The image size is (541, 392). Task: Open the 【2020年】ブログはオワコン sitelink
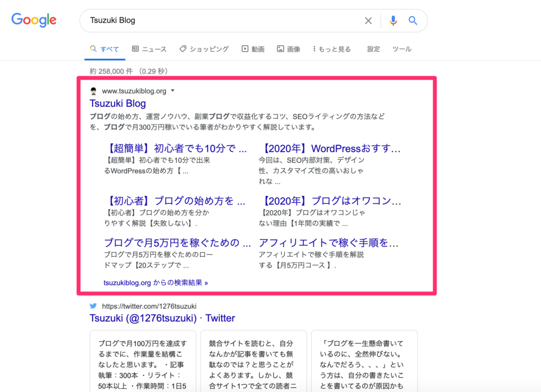pyautogui.click(x=330, y=201)
